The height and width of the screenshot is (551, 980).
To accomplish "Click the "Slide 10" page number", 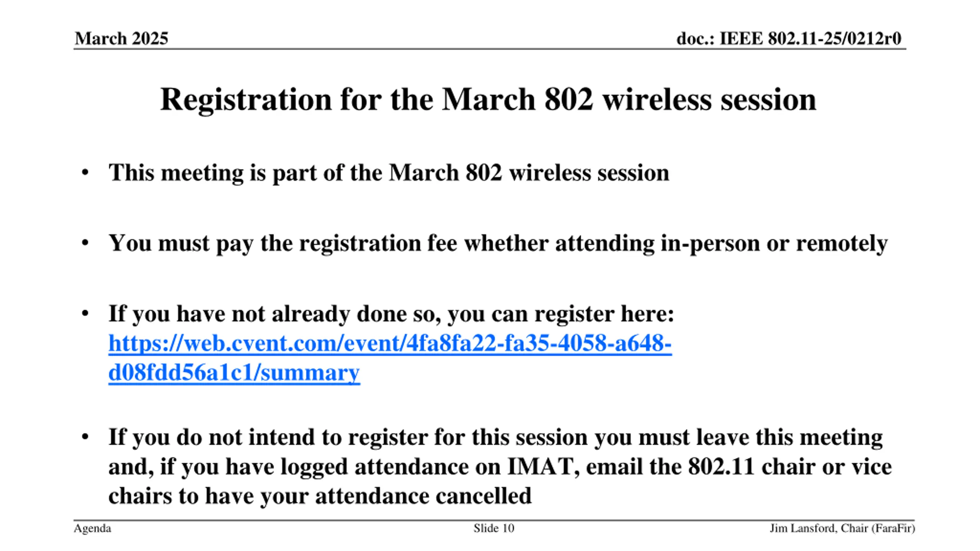I will click(494, 528).
